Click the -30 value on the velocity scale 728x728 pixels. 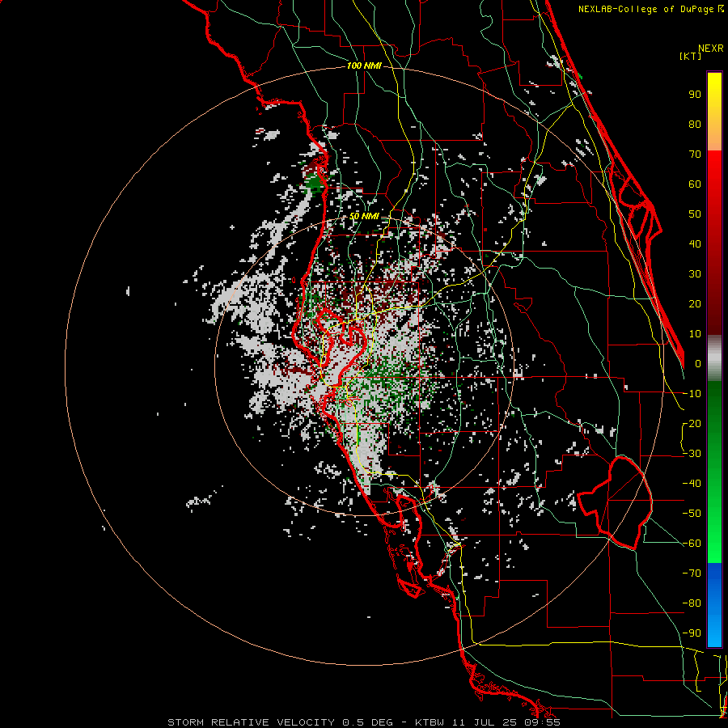point(692,454)
